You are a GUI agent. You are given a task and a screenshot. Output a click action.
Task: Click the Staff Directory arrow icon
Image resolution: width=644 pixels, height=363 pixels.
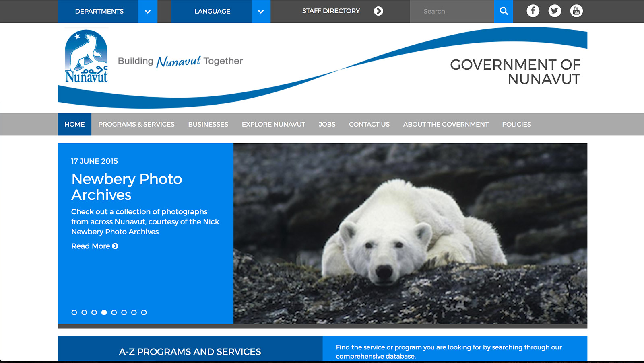coord(378,11)
